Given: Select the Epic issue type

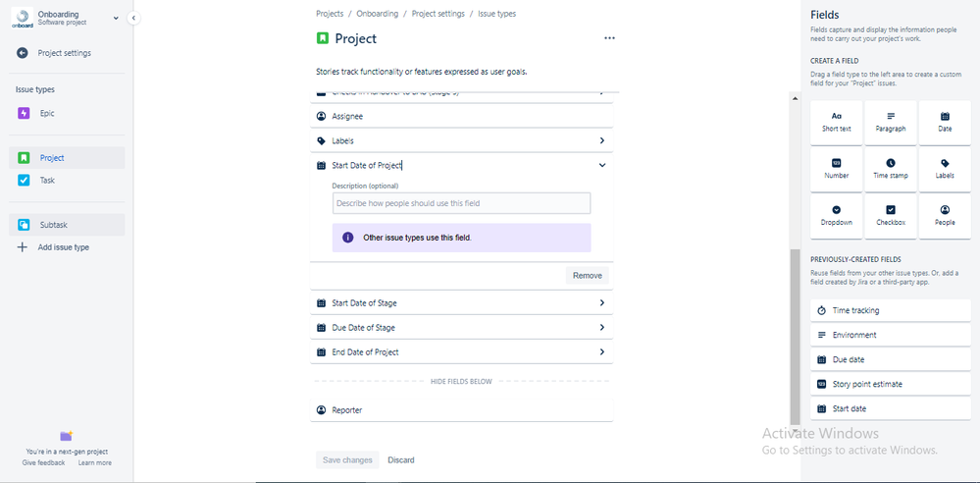Looking at the screenshot, I should pyautogui.click(x=47, y=114).
